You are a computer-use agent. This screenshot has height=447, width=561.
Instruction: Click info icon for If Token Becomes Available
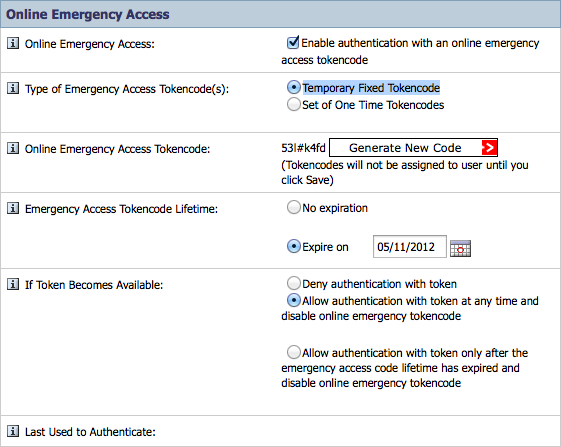(13, 285)
